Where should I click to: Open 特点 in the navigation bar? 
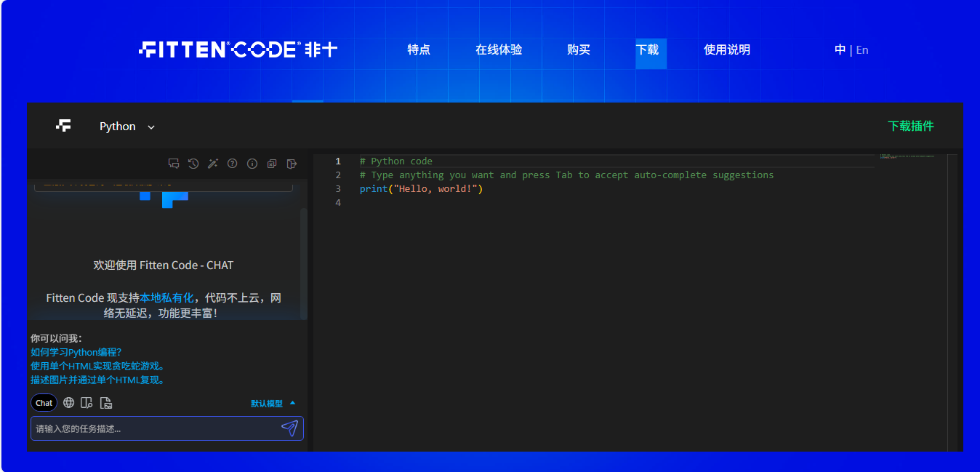pyautogui.click(x=419, y=50)
